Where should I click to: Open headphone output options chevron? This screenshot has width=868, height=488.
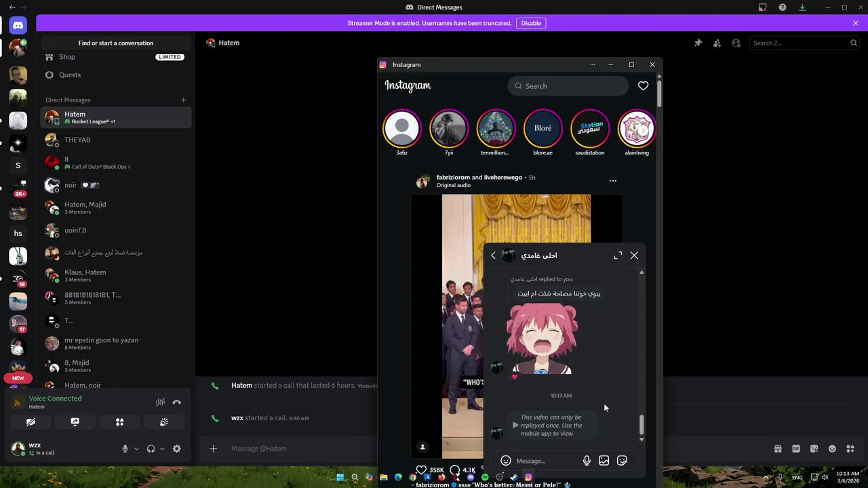(162, 449)
